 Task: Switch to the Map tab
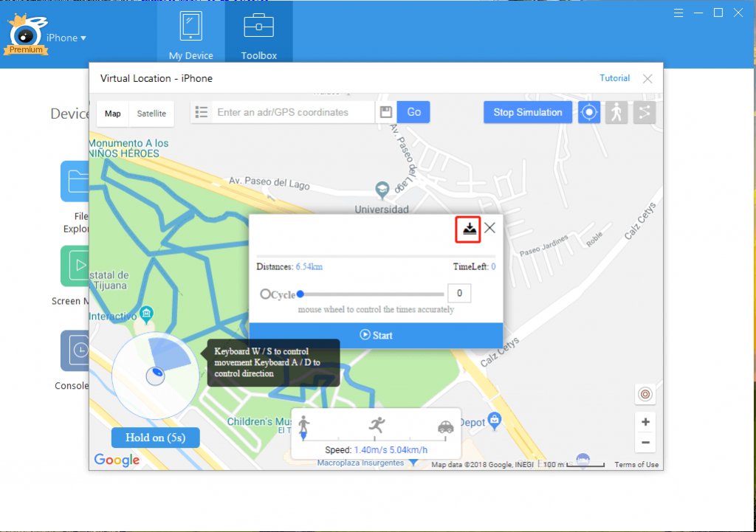point(112,113)
